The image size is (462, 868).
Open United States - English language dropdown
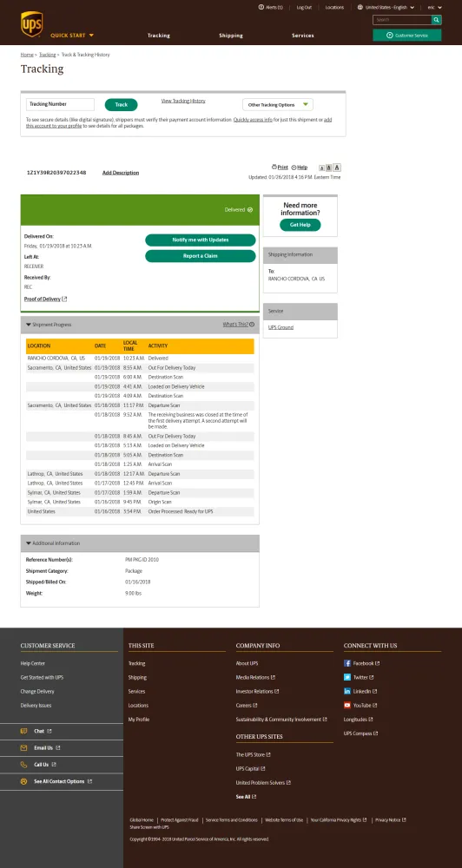pyautogui.click(x=386, y=7)
